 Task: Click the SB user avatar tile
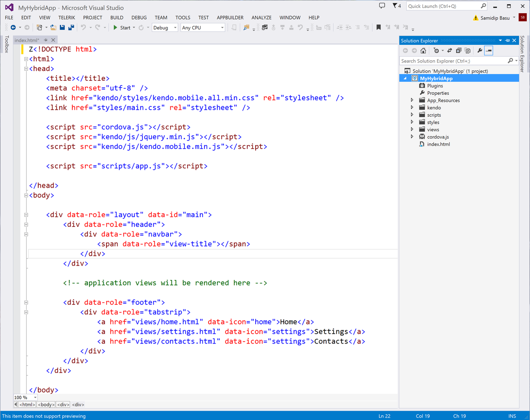[x=523, y=17]
